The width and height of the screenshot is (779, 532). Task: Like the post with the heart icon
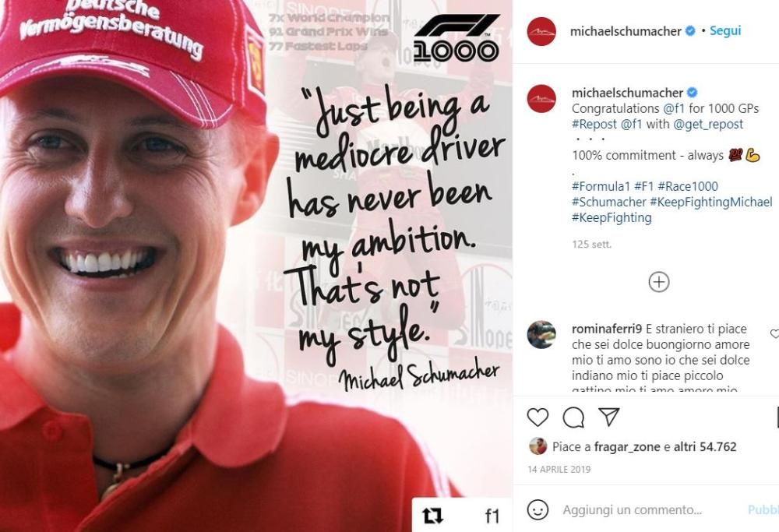[x=538, y=417]
